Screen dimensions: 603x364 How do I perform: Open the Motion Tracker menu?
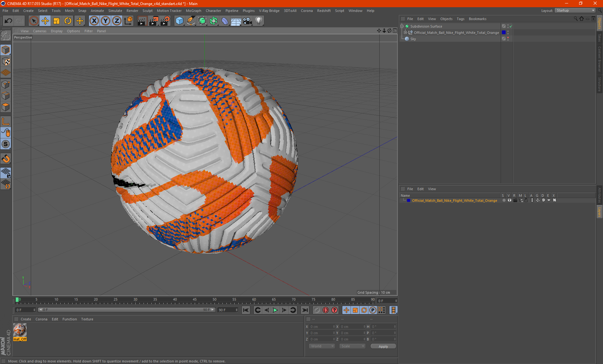coord(169,11)
